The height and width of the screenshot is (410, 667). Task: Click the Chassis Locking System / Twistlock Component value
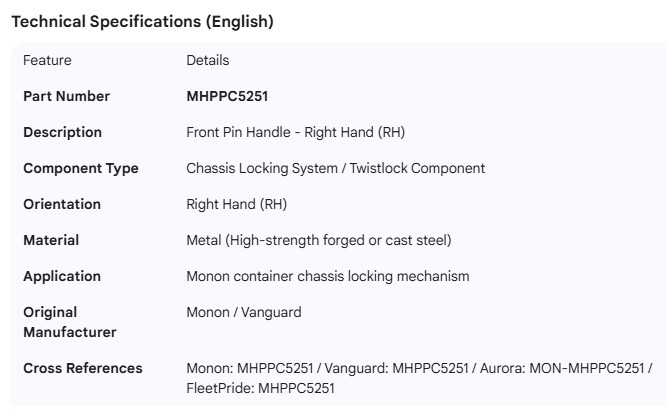pos(335,168)
